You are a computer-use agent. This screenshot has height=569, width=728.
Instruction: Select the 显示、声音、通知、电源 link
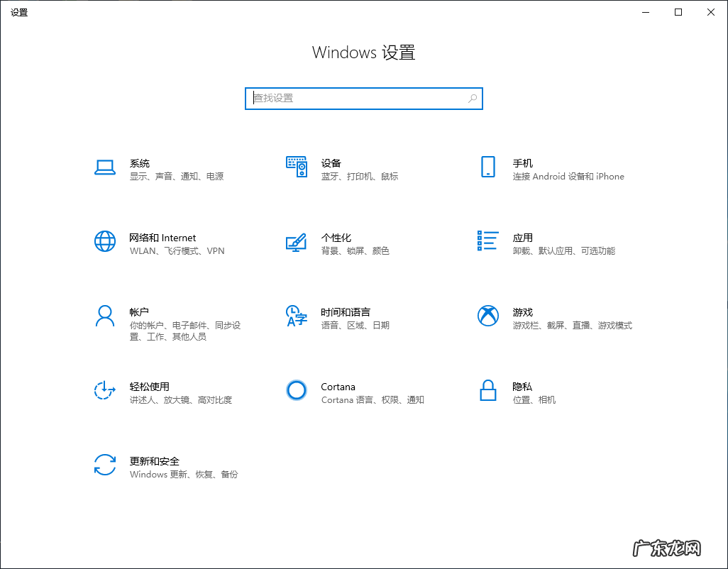pyautogui.click(x=176, y=176)
